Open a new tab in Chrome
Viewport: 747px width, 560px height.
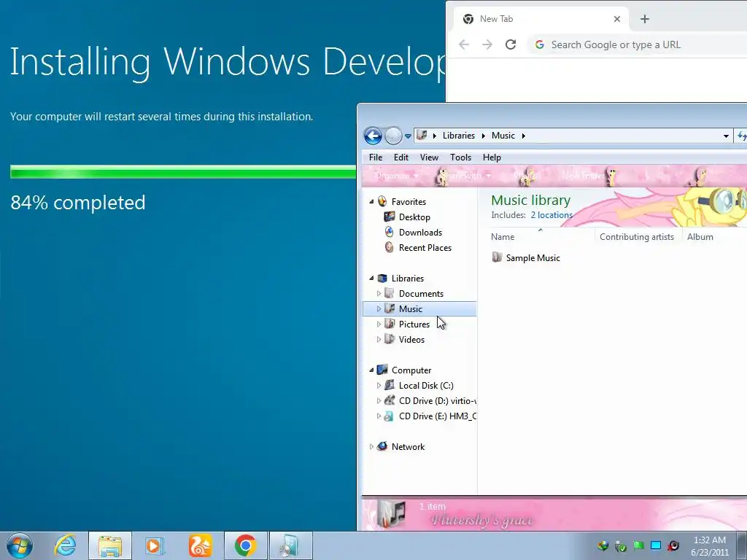645,19
